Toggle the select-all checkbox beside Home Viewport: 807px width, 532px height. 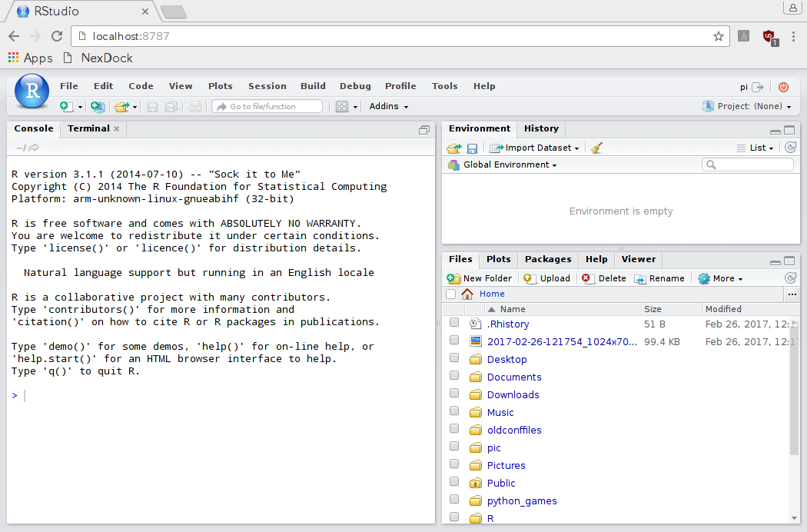(451, 294)
